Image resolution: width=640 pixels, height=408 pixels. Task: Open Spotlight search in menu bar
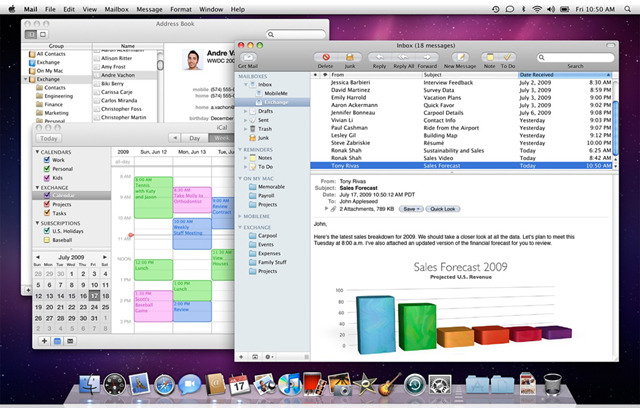click(627, 9)
